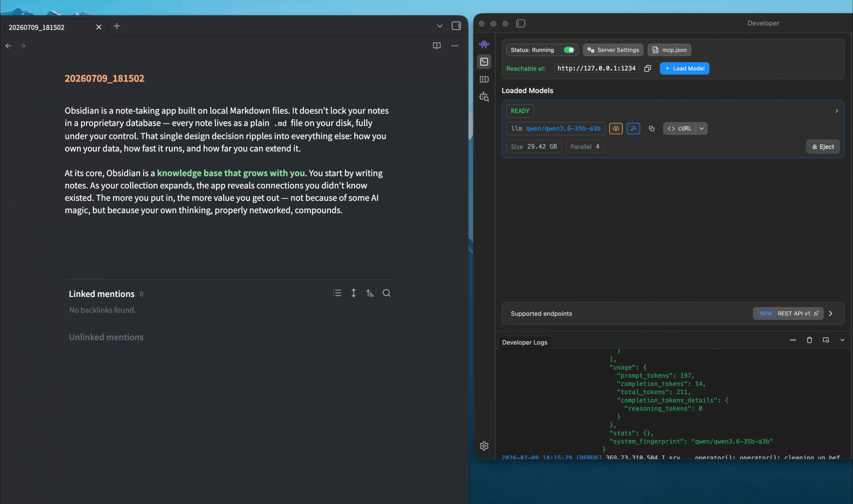Click the Parallel 4 setting
853x504 pixels.
[584, 147]
